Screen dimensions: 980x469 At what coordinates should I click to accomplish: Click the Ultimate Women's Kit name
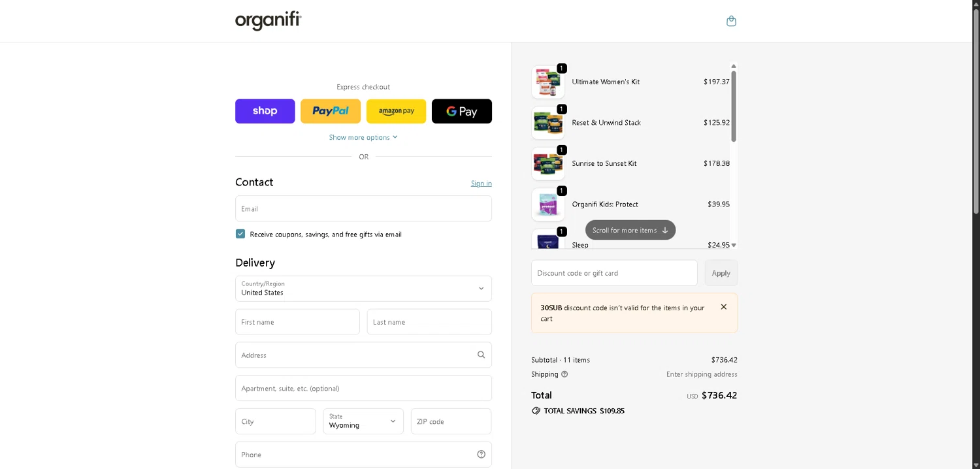pos(606,82)
